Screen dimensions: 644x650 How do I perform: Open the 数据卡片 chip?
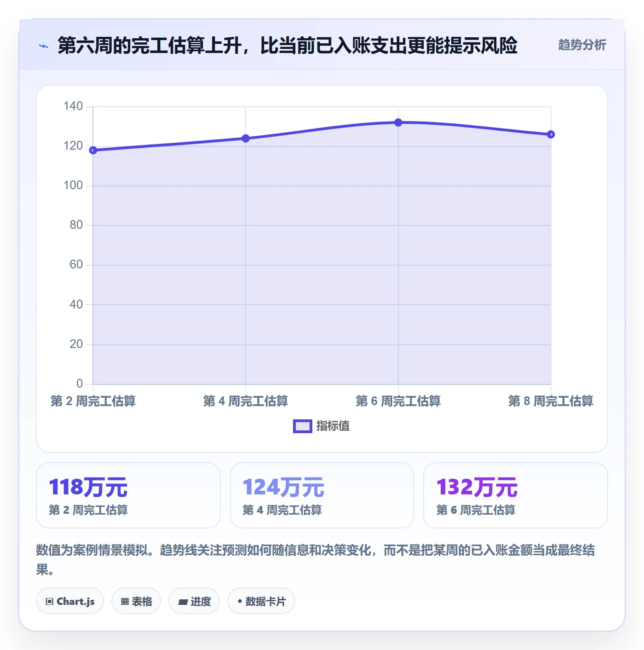click(261, 601)
